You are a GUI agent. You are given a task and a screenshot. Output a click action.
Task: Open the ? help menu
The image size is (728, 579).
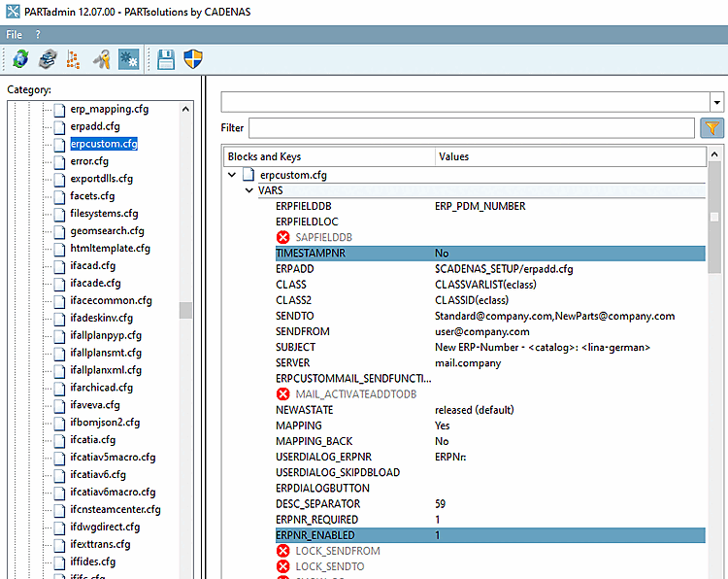[x=38, y=34]
